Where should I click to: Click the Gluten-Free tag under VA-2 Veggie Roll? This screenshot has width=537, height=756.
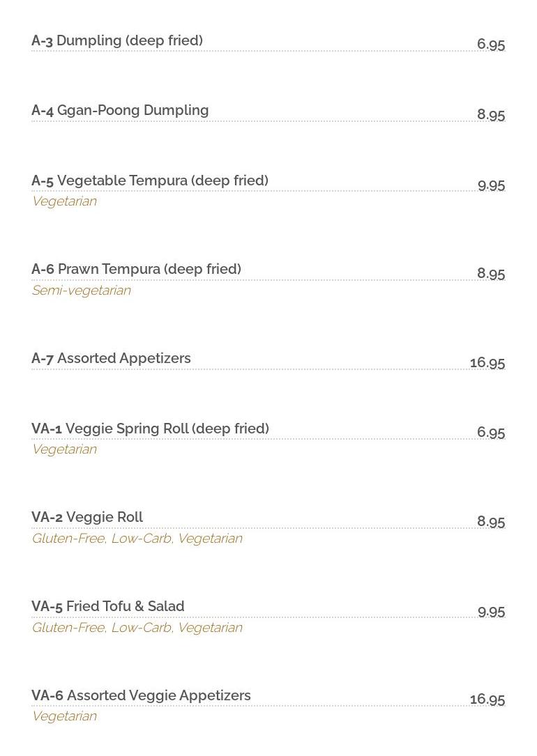click(68, 539)
